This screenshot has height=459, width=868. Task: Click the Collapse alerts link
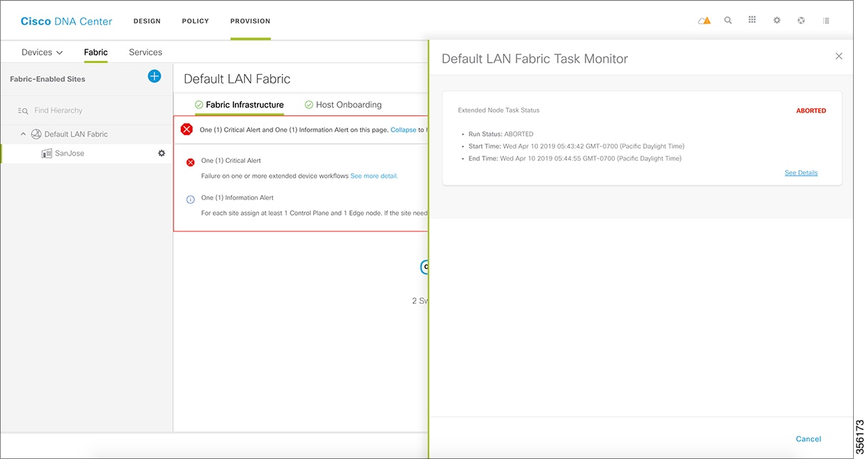click(x=403, y=130)
